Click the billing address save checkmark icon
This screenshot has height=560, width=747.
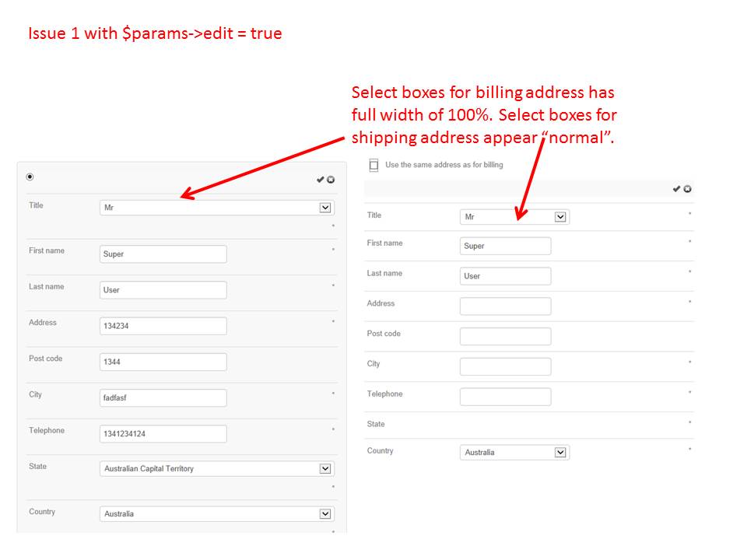320,180
